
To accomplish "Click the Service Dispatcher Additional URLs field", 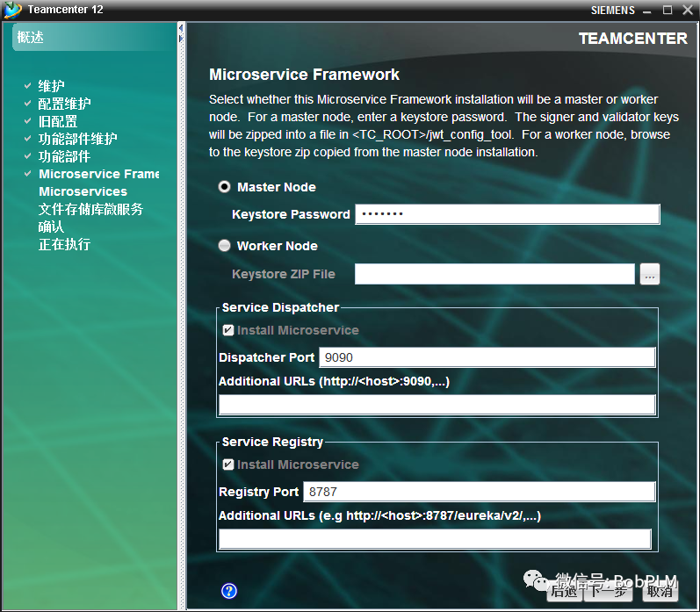I will 437,405.
